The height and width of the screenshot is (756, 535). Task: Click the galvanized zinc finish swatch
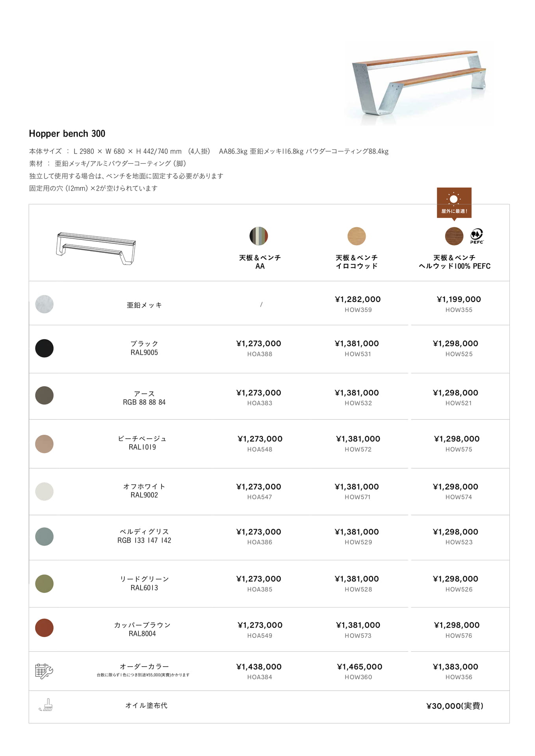point(45,304)
